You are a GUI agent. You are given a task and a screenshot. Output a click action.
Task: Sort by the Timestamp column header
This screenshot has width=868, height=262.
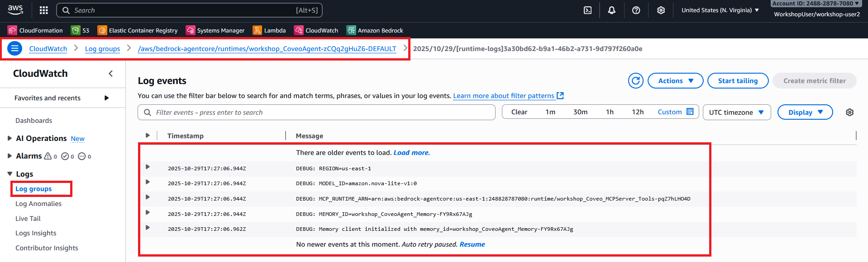pos(185,136)
